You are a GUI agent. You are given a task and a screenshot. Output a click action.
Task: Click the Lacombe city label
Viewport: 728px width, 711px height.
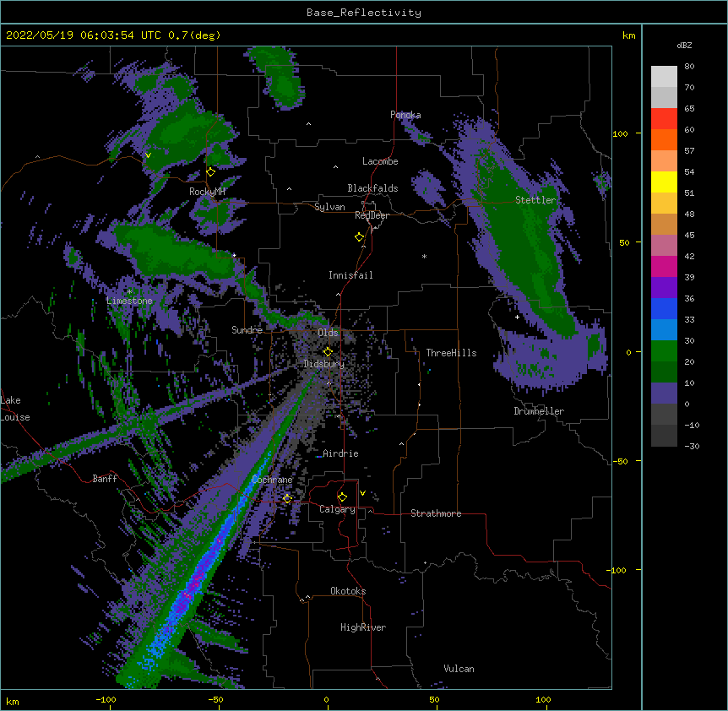[x=380, y=161]
